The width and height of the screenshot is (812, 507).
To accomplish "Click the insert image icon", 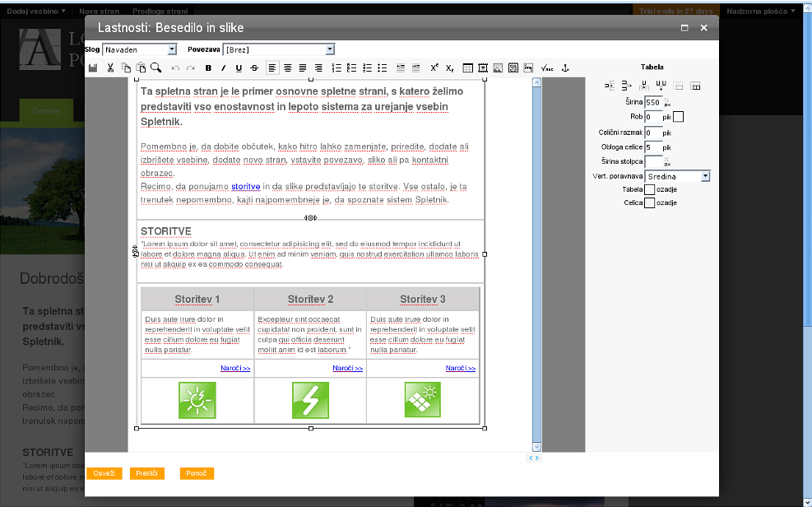I will [498, 67].
